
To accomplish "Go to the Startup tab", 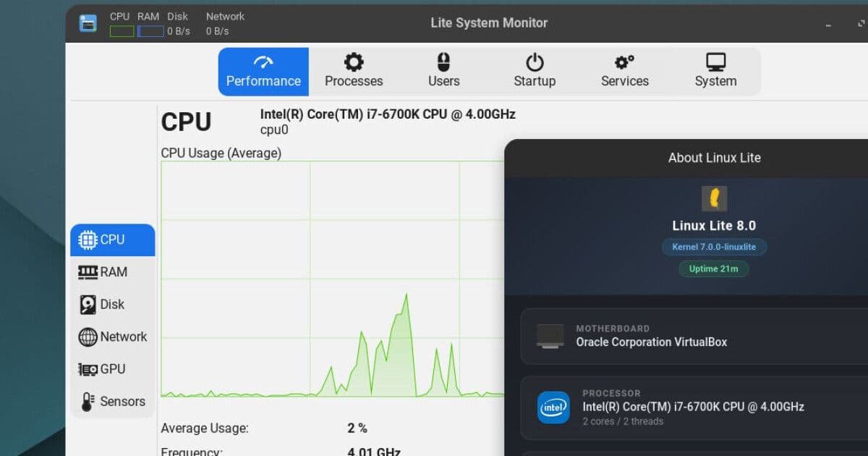I will (535, 72).
